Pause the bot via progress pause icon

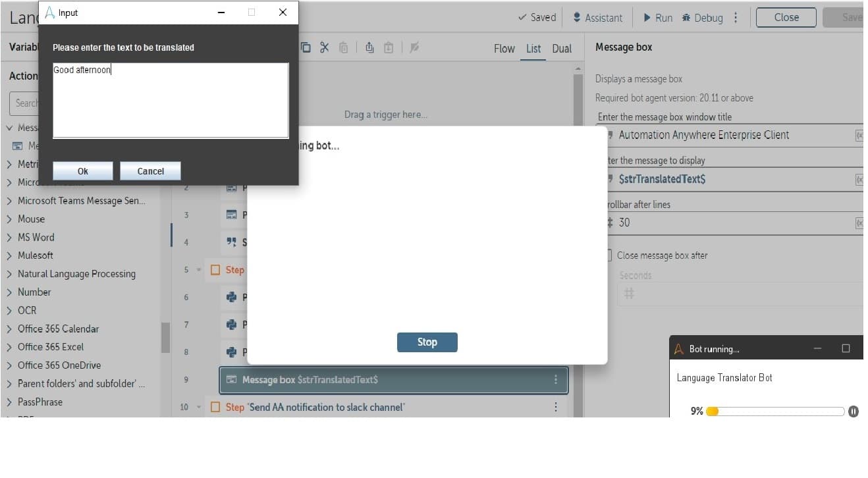click(854, 412)
